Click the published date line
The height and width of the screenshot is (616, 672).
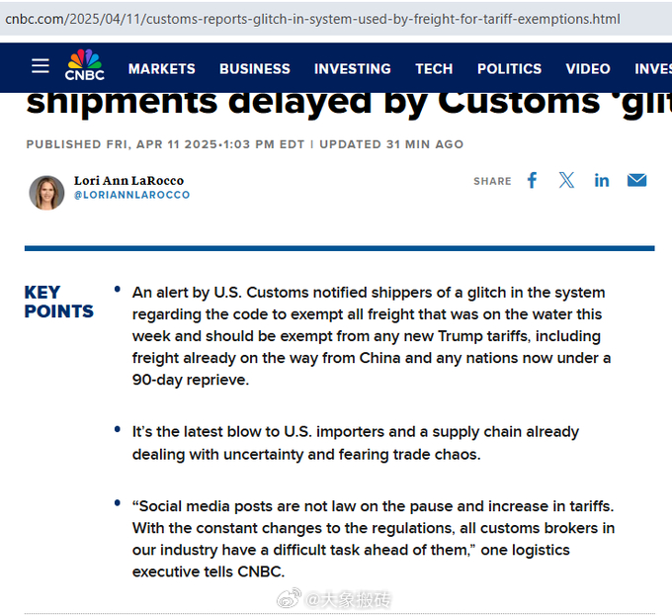coord(245,144)
